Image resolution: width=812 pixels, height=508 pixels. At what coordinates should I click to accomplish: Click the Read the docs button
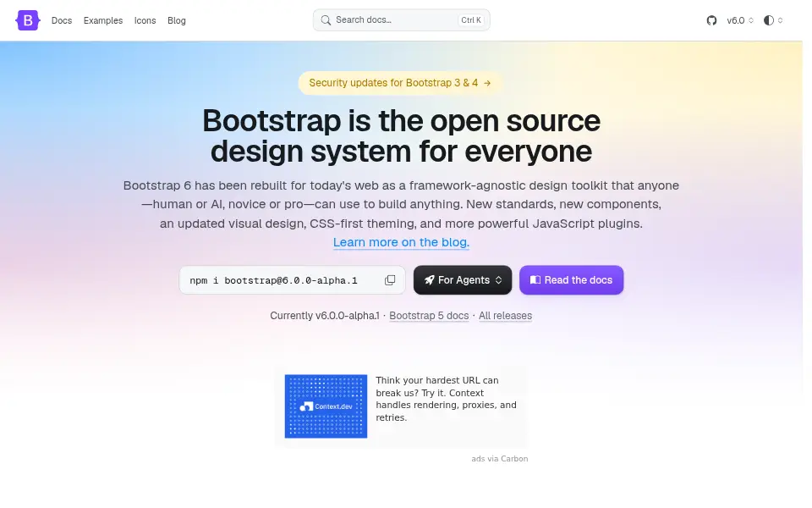[x=571, y=280]
